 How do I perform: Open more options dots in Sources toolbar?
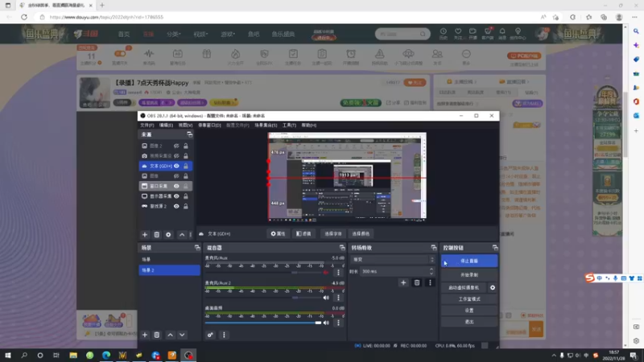tap(190, 235)
